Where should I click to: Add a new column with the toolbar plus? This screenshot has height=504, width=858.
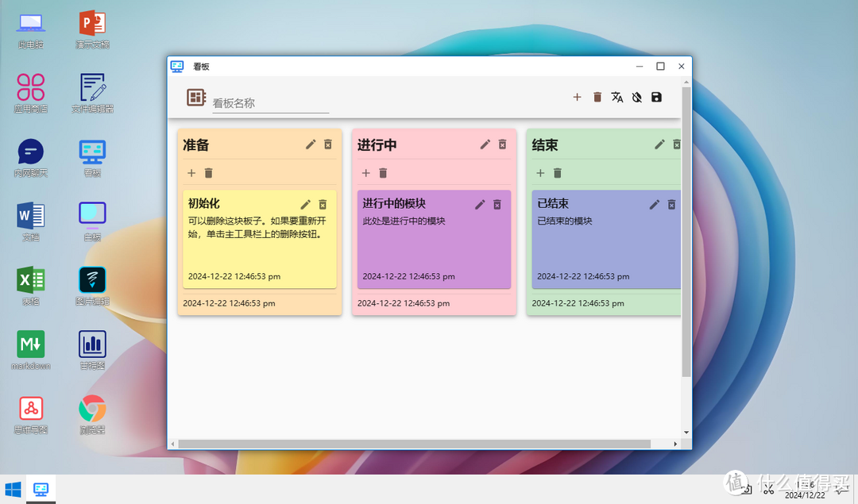pos(577,97)
